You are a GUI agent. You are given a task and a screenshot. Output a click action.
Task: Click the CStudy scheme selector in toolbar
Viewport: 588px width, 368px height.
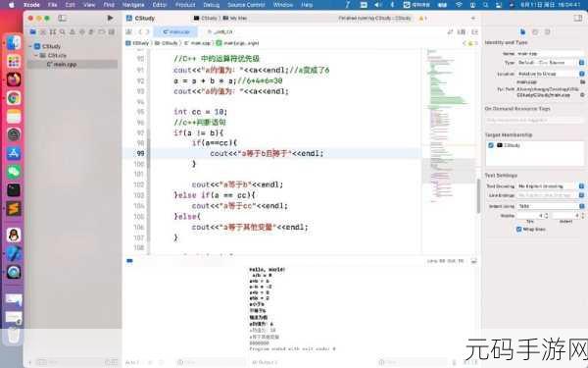pyautogui.click(x=206, y=18)
